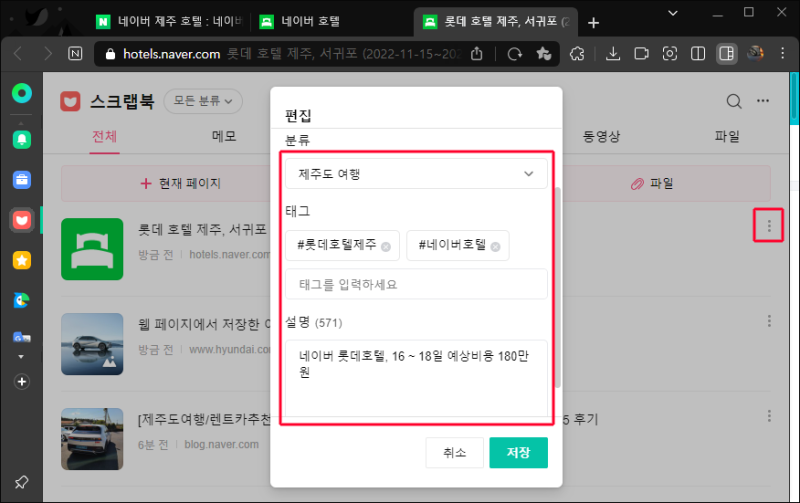Select the 파일 tab

pyautogui.click(x=727, y=137)
